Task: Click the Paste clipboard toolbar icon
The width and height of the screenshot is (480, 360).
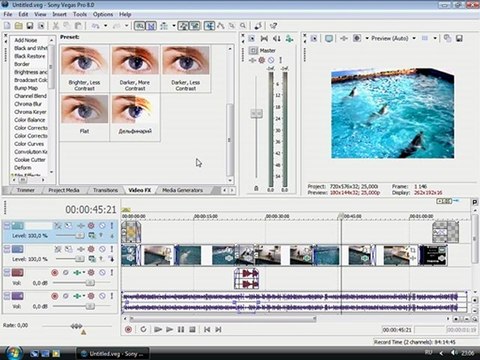Action: [78, 26]
